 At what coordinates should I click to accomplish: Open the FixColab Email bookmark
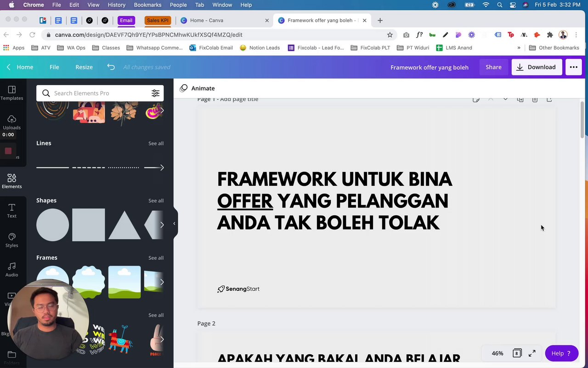pos(211,47)
